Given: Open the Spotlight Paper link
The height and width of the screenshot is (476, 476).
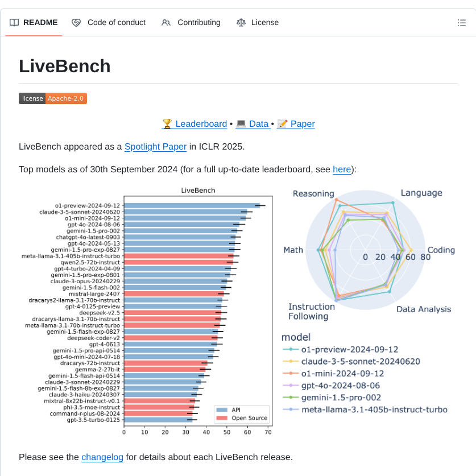Looking at the screenshot, I should 155,147.
